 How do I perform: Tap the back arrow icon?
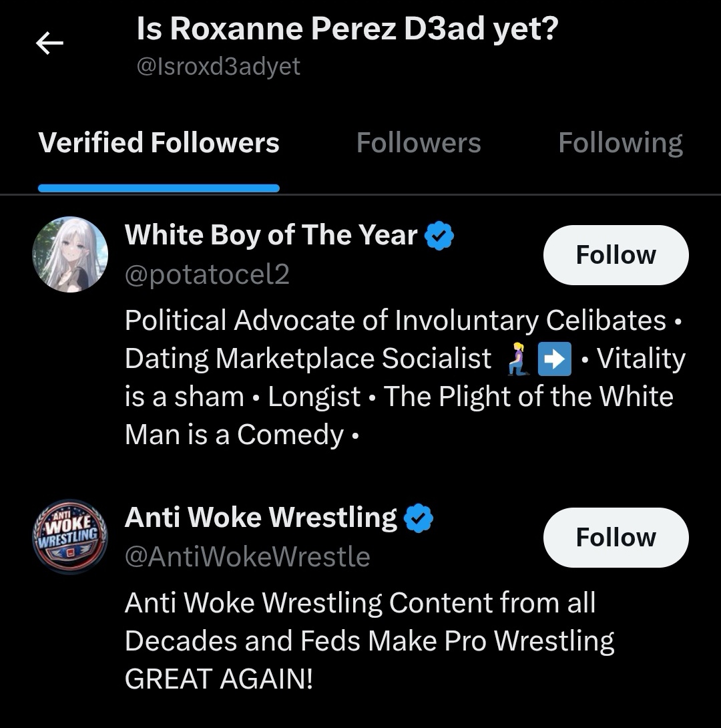coord(49,45)
